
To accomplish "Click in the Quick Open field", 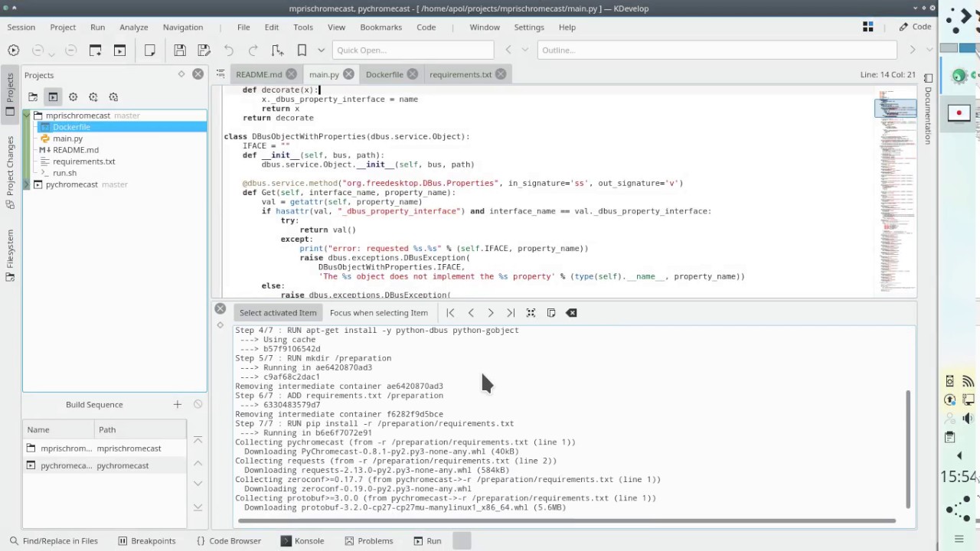I will click(x=413, y=50).
